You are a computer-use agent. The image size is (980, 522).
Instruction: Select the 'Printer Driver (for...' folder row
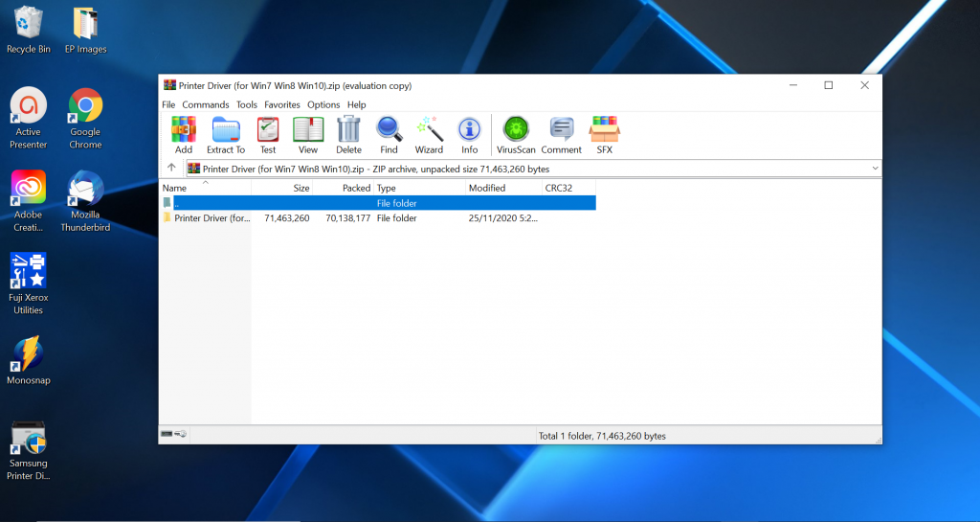tap(378, 217)
